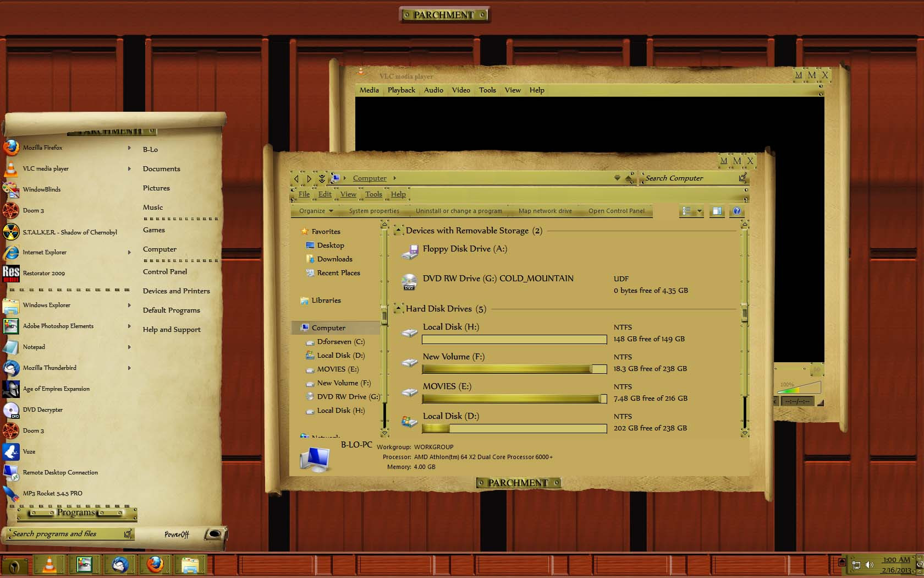
Task: Launch S.T.A.L.K.E.R. Shadow of Chernobyl
Action: click(70, 232)
